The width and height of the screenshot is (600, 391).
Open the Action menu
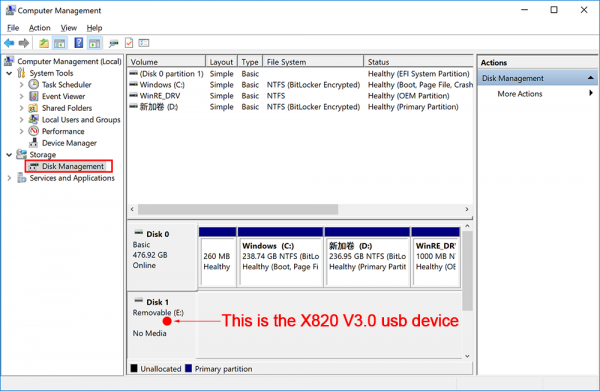tap(39, 28)
